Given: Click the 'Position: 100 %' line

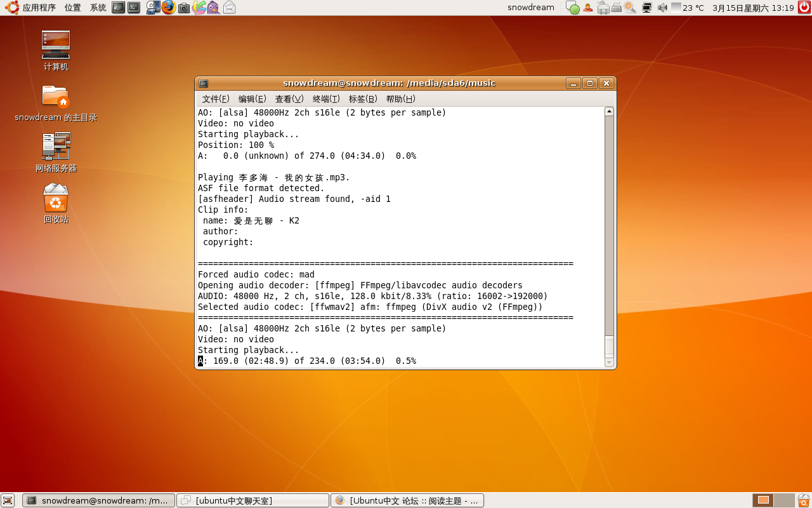Looking at the screenshot, I should pos(236,145).
